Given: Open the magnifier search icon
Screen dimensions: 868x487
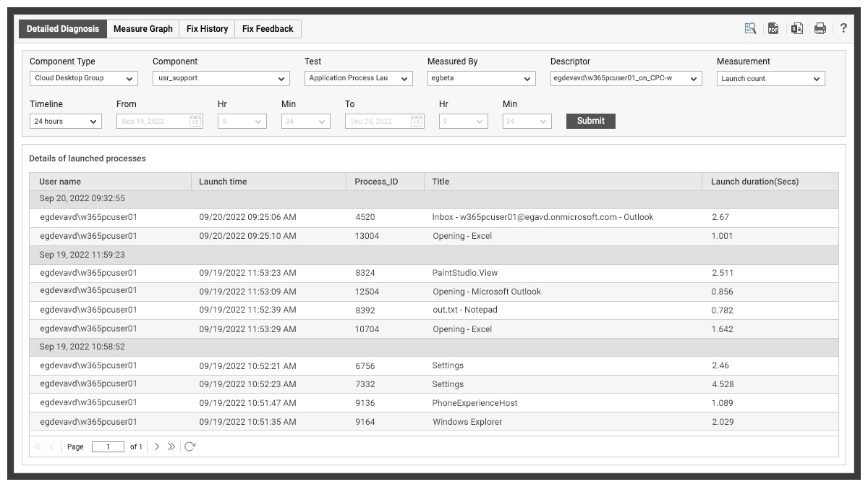Looking at the screenshot, I should click(751, 28).
